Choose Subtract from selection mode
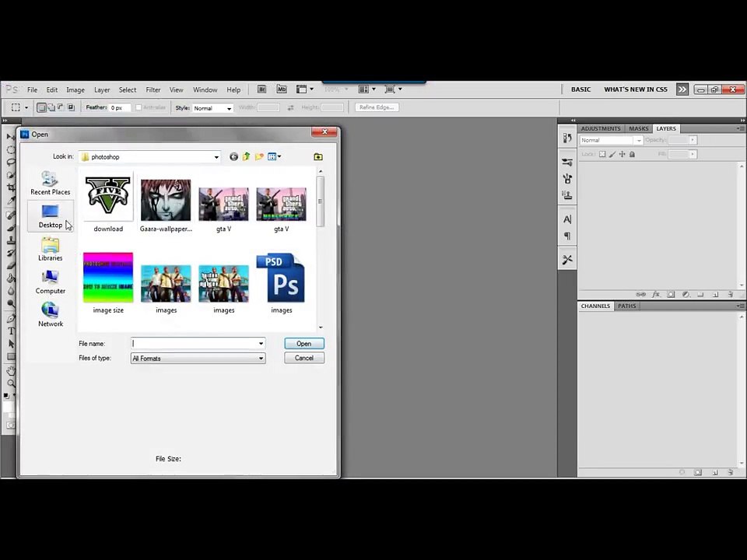747x560 pixels. 61,107
